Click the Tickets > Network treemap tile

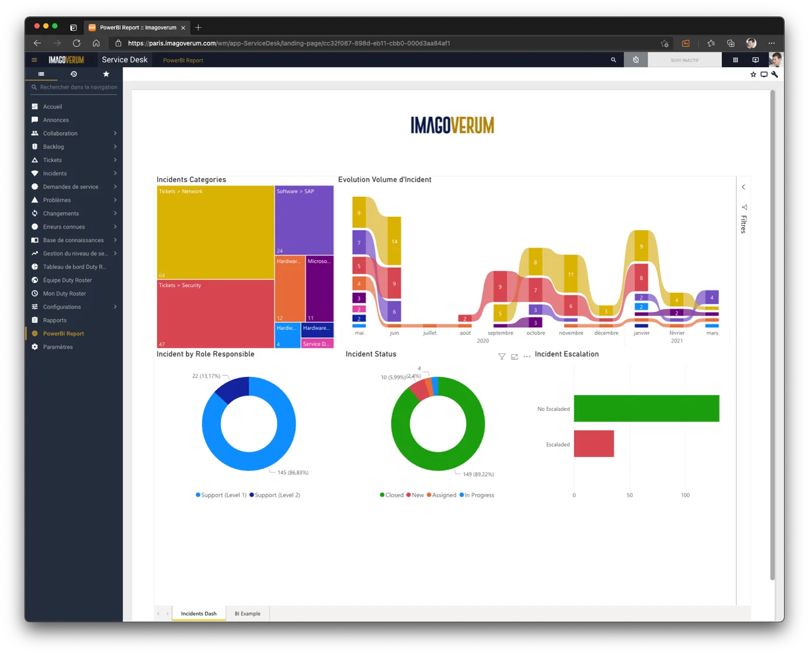tap(216, 233)
